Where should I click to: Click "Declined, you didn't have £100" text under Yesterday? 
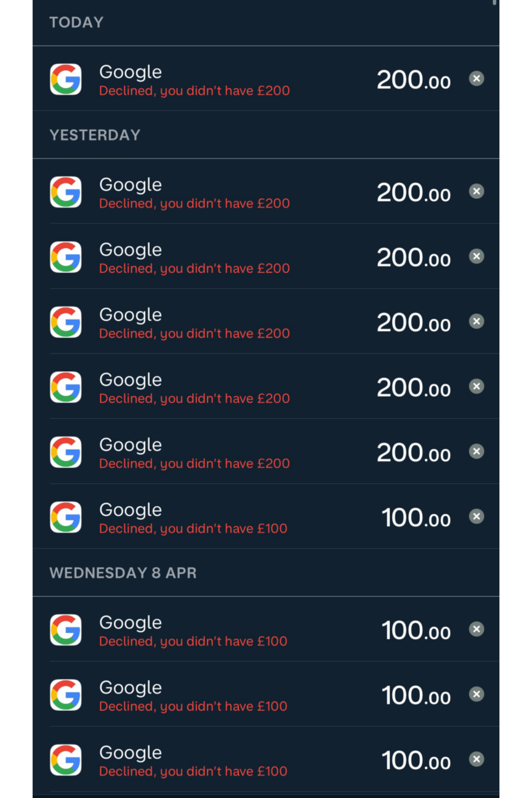[193, 529]
